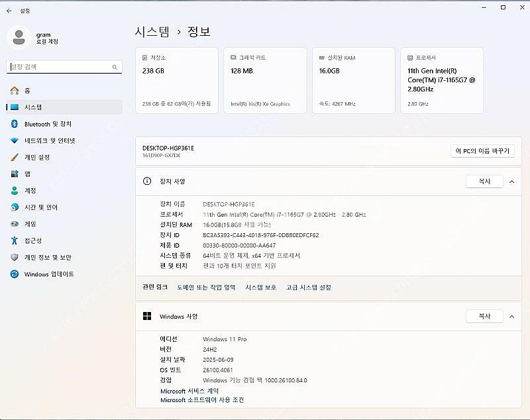Open the 앱 (Apps) icon
This screenshot has height=420, width=530.
(x=15, y=174)
